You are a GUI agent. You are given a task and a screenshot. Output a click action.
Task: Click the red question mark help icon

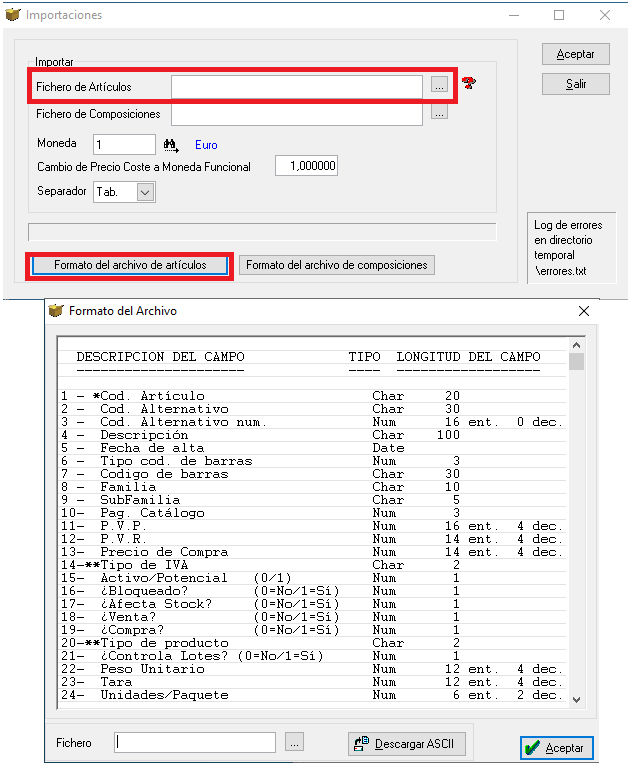(469, 83)
